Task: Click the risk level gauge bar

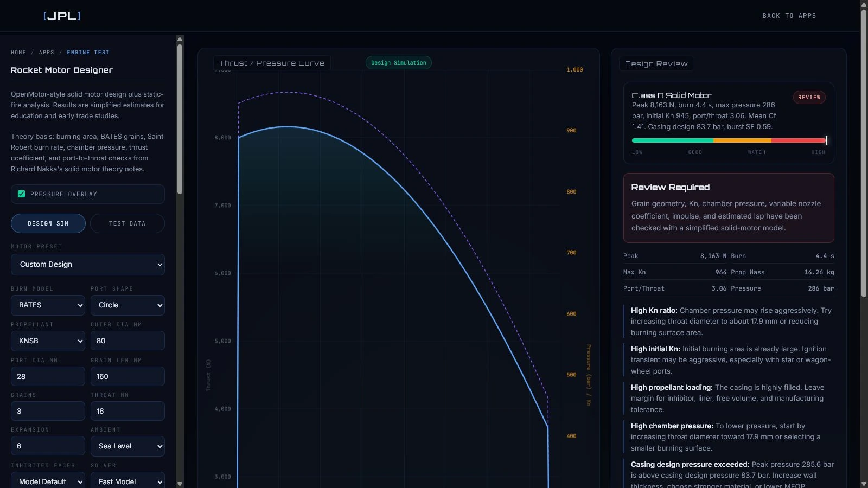Action: click(729, 140)
